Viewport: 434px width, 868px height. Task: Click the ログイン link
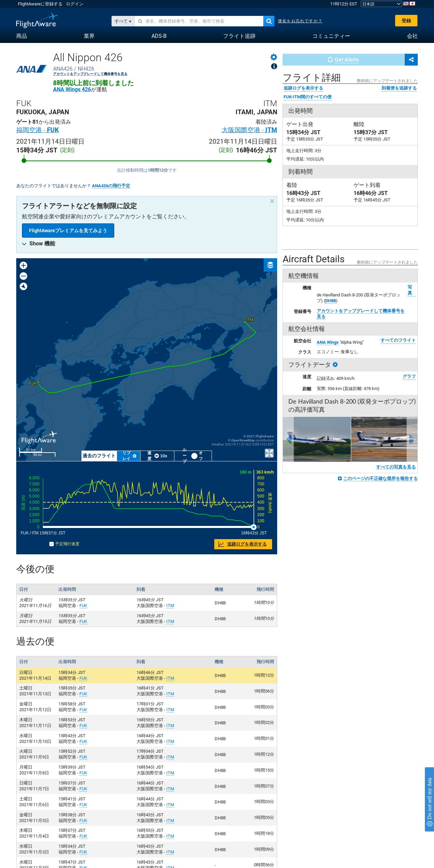75,4
